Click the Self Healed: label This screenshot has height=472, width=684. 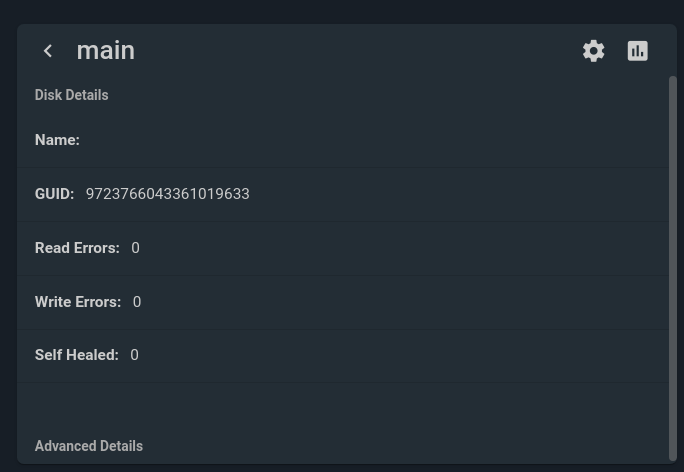point(77,355)
